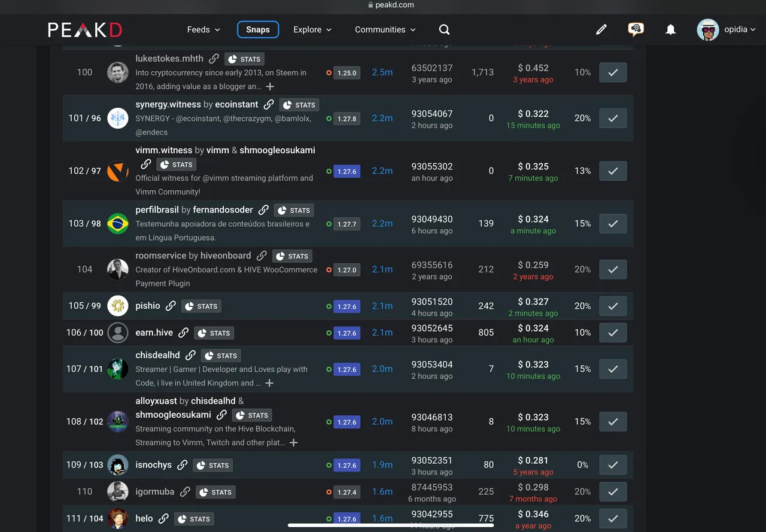Viewport: 766px width, 532px height.
Task: Toggle vote checkmark for pishio
Action: [x=613, y=306]
